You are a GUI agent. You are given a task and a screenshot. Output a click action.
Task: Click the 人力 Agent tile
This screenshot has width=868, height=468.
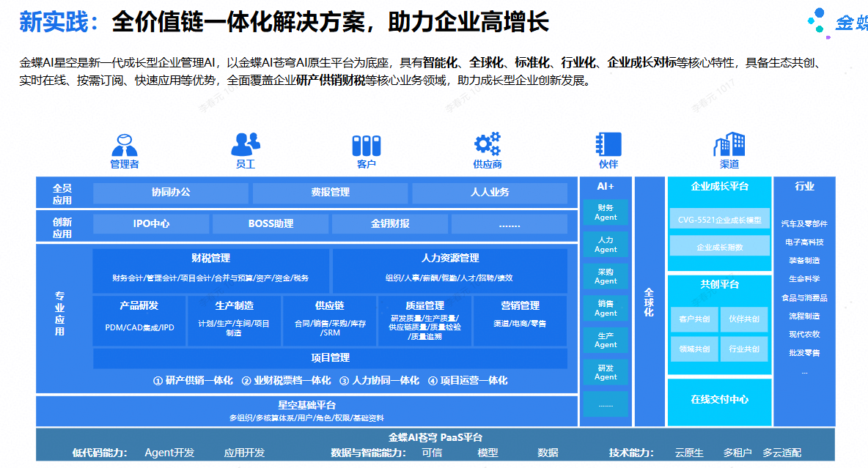tap(606, 245)
